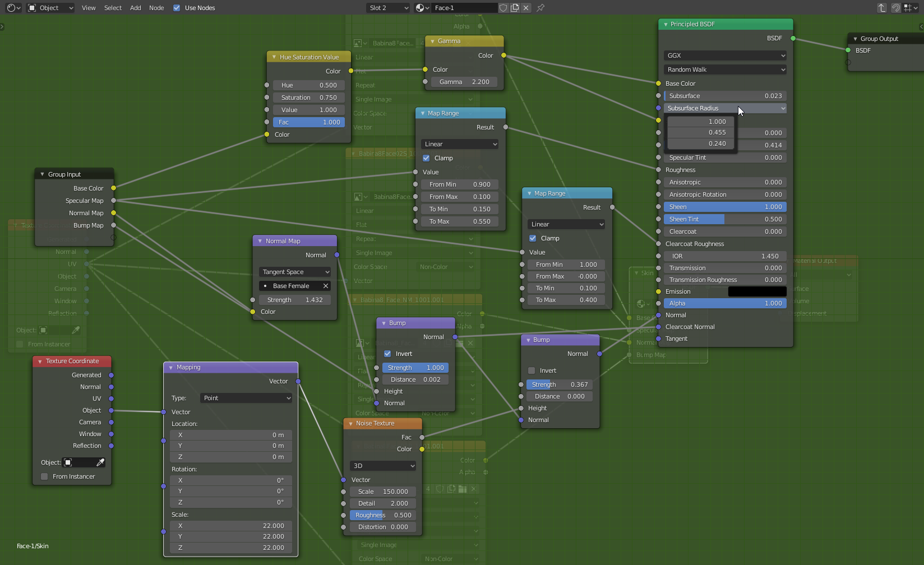Click the Object field icon in Texture Coordinate node
924x565 pixels.
click(68, 462)
